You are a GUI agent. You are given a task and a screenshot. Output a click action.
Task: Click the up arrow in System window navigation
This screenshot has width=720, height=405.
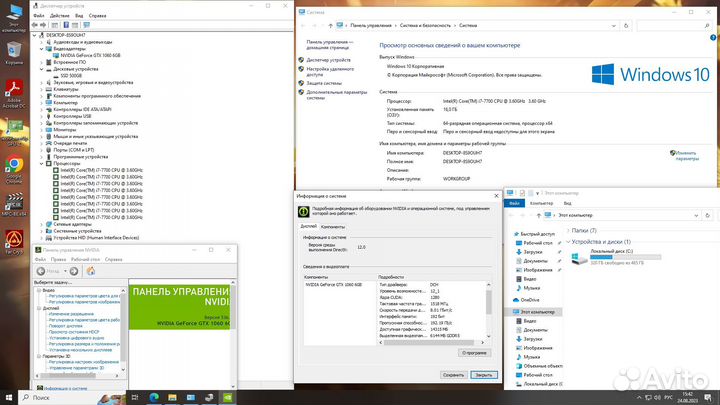pos(330,26)
